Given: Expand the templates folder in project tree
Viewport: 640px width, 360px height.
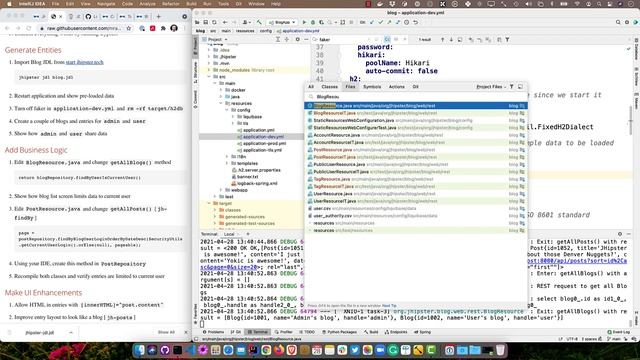Looking at the screenshot, I should (x=227, y=163).
